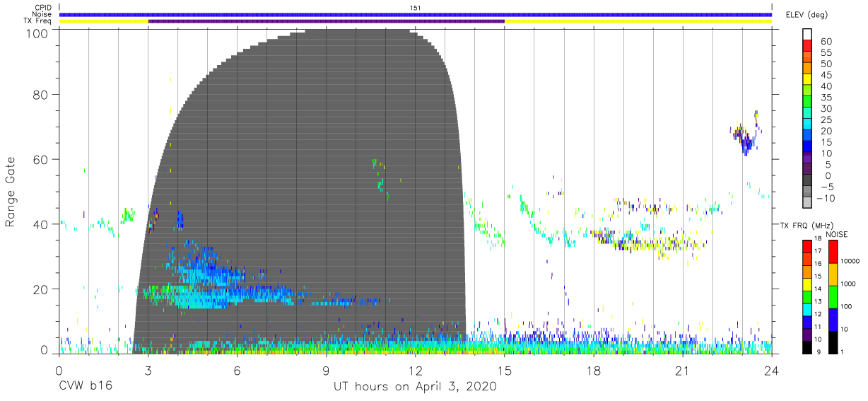Click the blue 10–100 segment of NOISE colorbar
The height and width of the screenshot is (401, 868).
[x=833, y=318]
